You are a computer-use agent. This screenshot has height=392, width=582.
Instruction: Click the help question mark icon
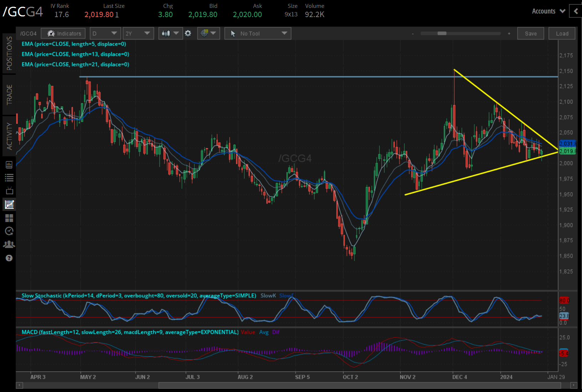point(9,258)
